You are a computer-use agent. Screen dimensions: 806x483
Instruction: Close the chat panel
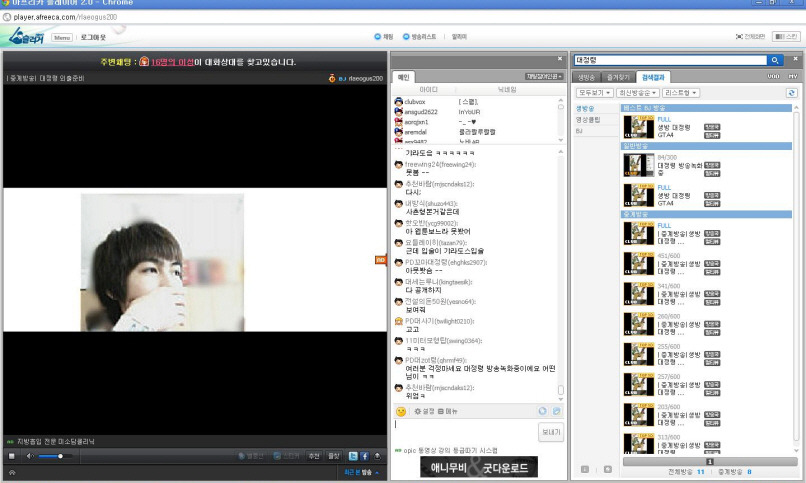560,59
